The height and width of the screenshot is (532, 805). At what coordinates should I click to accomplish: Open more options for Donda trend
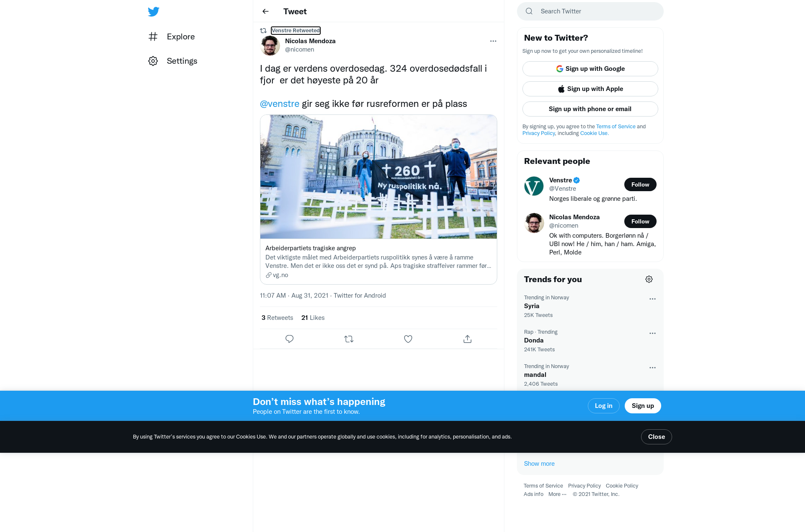(652, 333)
